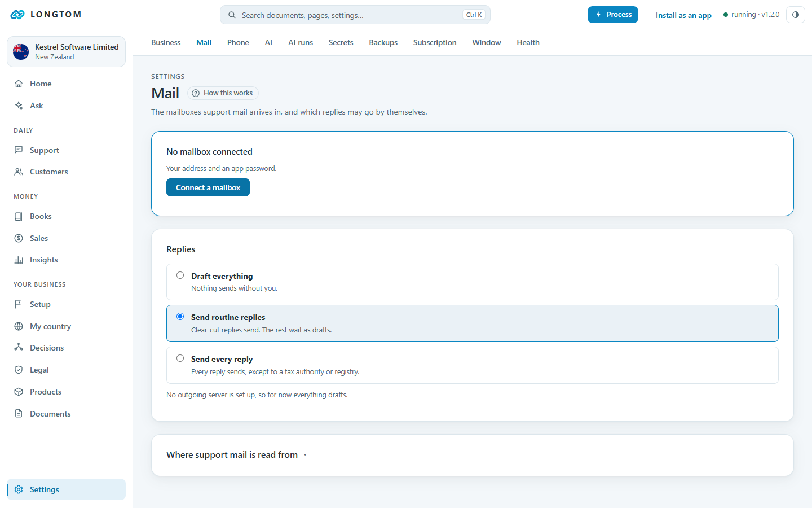The image size is (812, 508).
Task: Expand Where support mail is read from
Action: coord(237,455)
